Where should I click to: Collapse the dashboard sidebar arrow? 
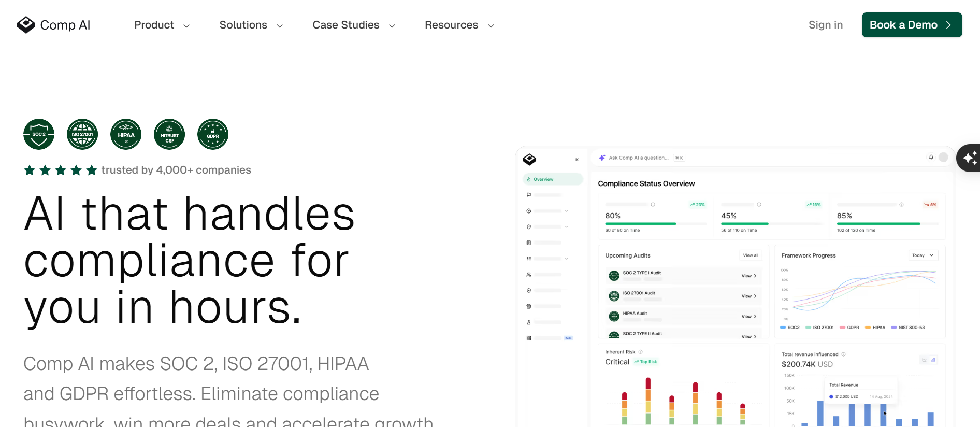pyautogui.click(x=577, y=160)
